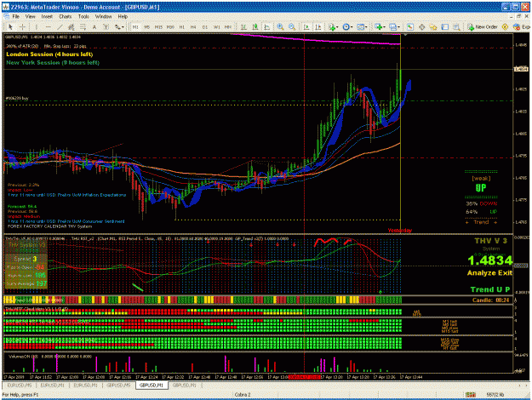Toggle Chart Shift
The width and height of the screenshot is (532, 400).
pyautogui.click(x=318, y=27)
